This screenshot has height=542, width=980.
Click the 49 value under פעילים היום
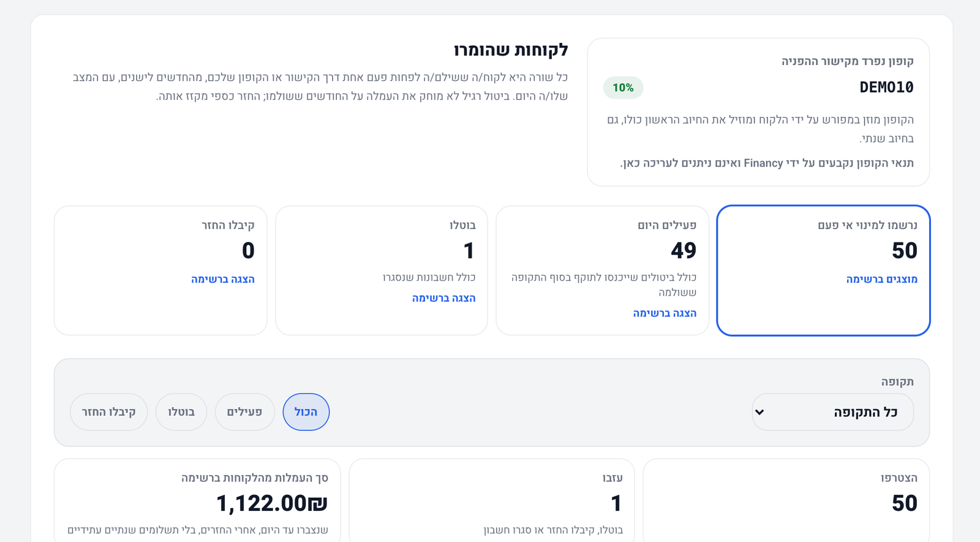(684, 250)
